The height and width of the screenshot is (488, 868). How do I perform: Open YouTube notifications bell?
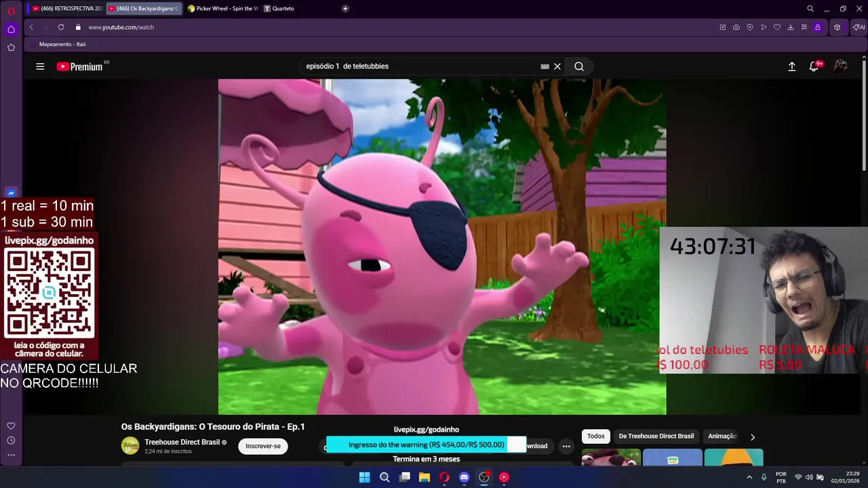click(814, 66)
